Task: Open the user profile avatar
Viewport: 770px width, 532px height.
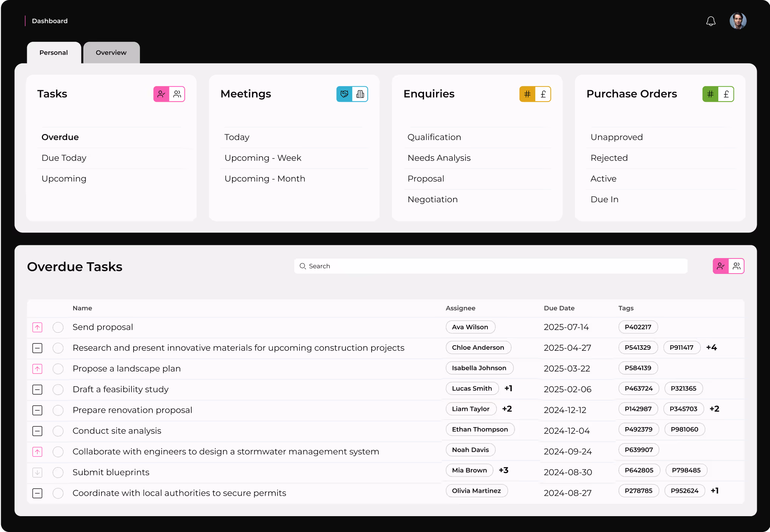Action: (x=738, y=21)
